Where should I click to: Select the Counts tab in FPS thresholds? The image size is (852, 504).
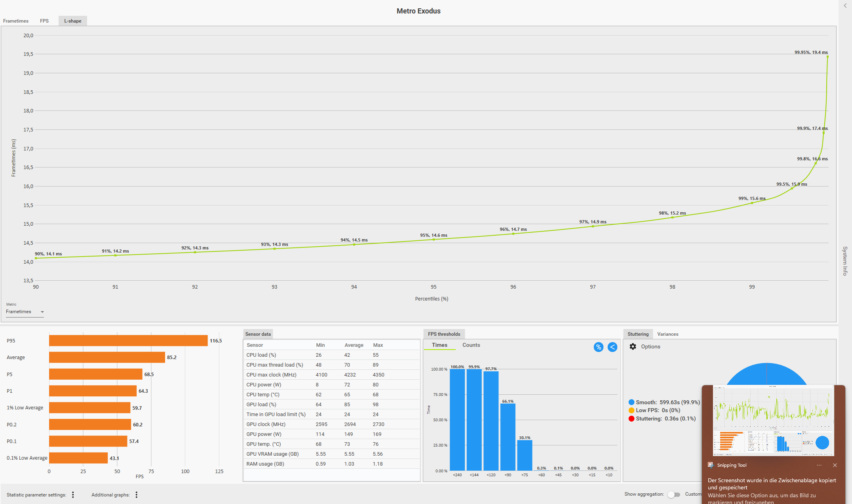click(x=471, y=345)
